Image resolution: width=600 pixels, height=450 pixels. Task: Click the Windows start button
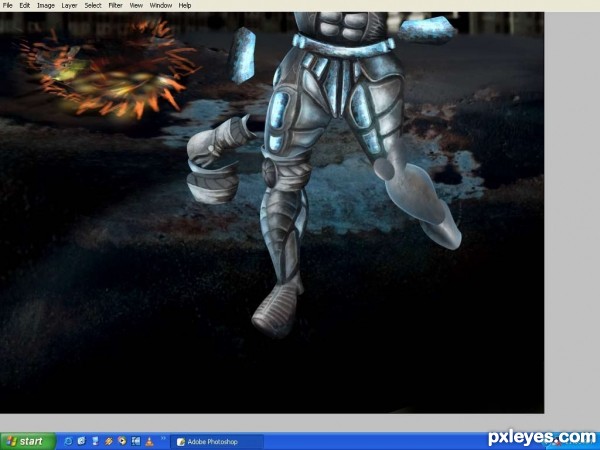[28, 441]
